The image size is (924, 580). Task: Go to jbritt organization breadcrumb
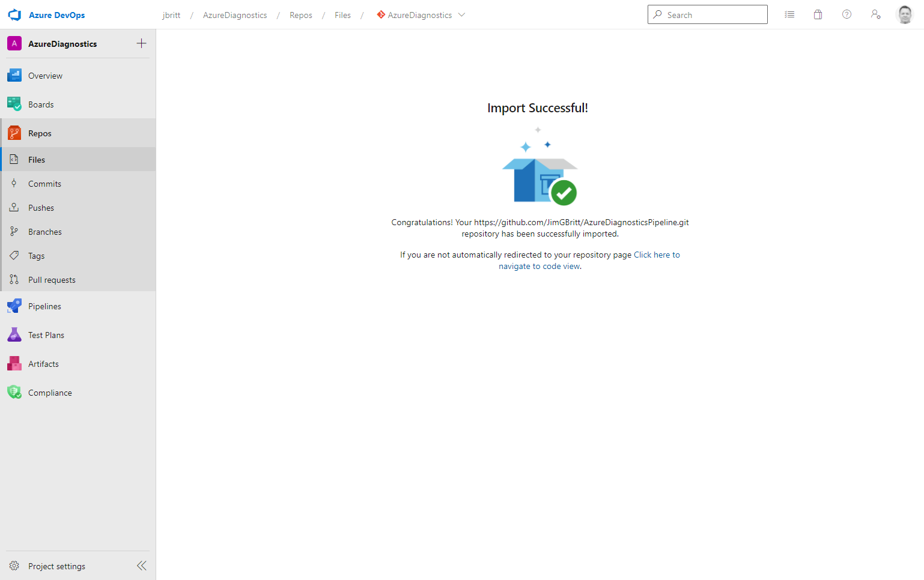tap(171, 15)
